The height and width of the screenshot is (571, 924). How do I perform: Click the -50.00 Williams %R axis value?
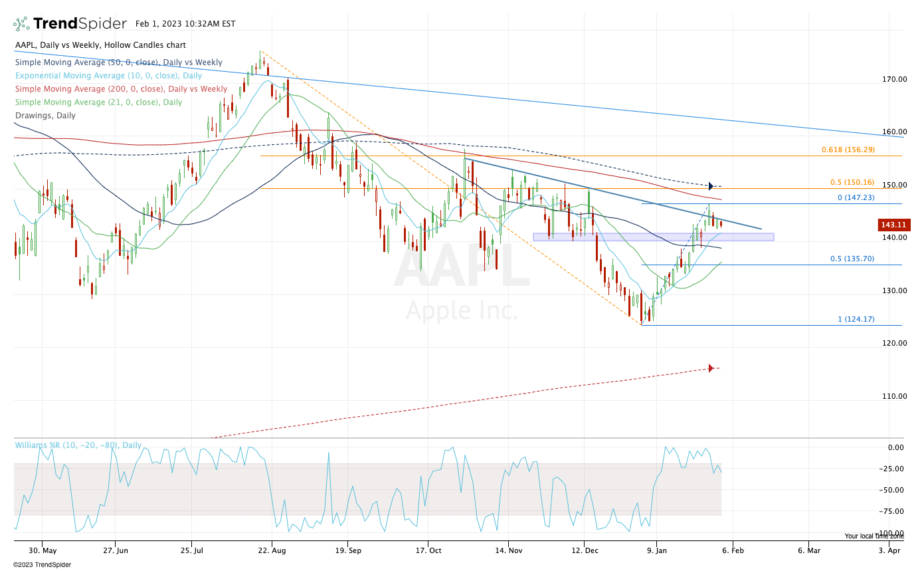[891, 490]
